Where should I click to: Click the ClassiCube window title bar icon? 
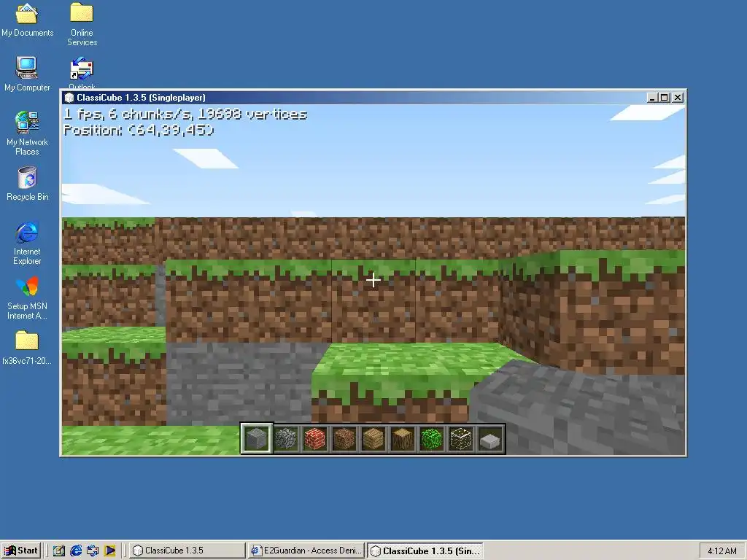pyautogui.click(x=69, y=98)
